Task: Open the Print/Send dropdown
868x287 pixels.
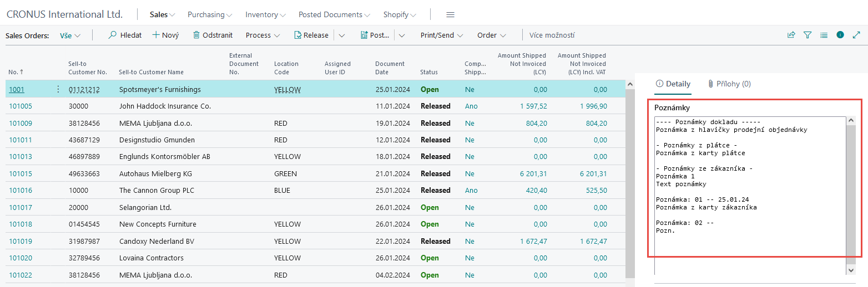Action: coord(441,35)
